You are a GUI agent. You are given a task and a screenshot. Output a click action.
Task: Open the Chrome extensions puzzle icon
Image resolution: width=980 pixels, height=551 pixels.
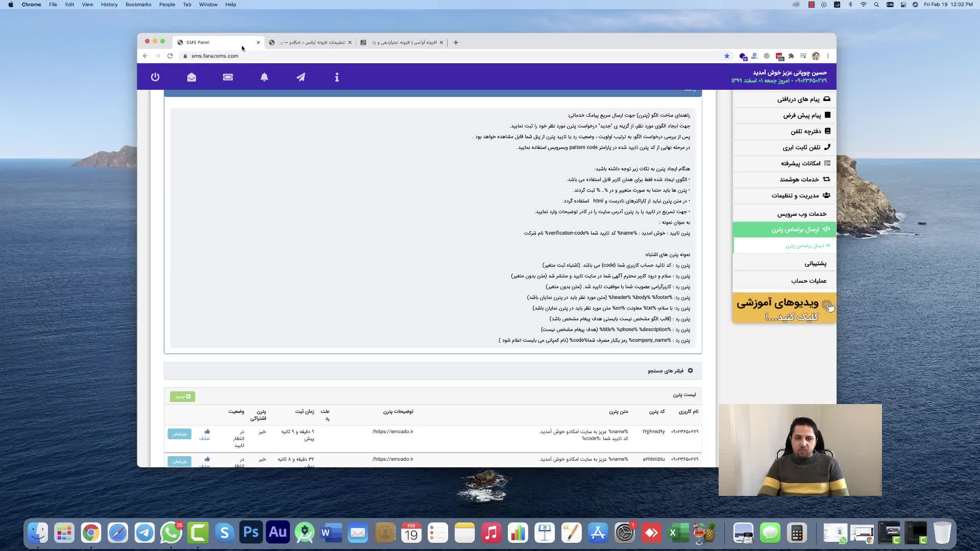click(x=791, y=56)
